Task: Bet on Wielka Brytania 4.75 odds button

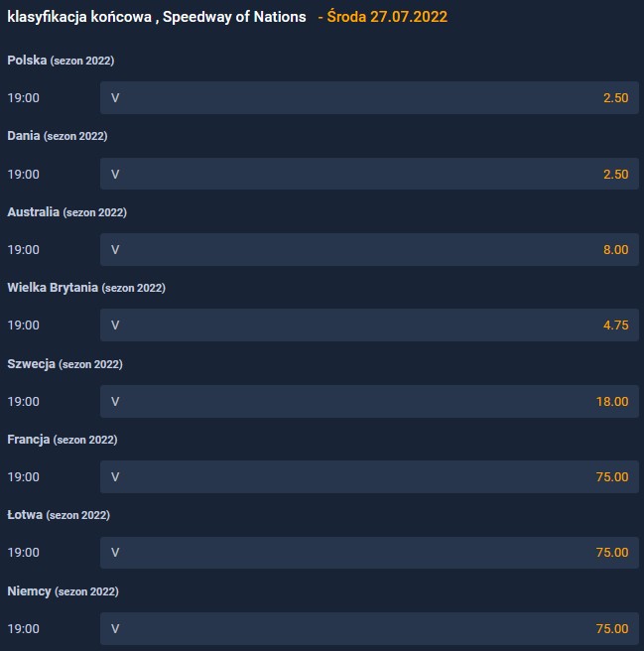Action: (x=369, y=325)
